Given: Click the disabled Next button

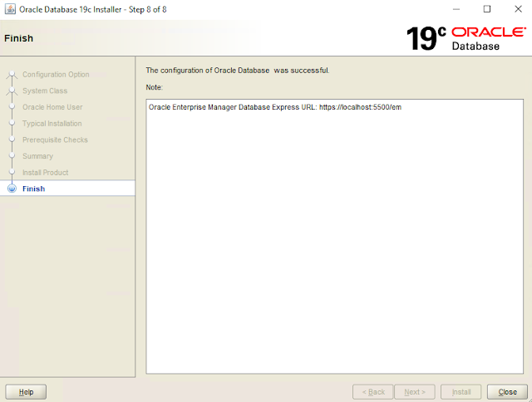Looking at the screenshot, I should coord(414,392).
